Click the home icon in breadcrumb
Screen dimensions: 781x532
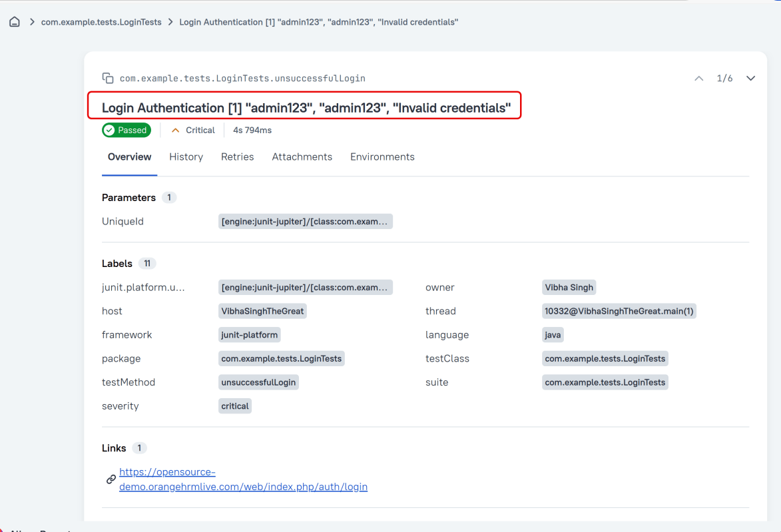tap(14, 22)
